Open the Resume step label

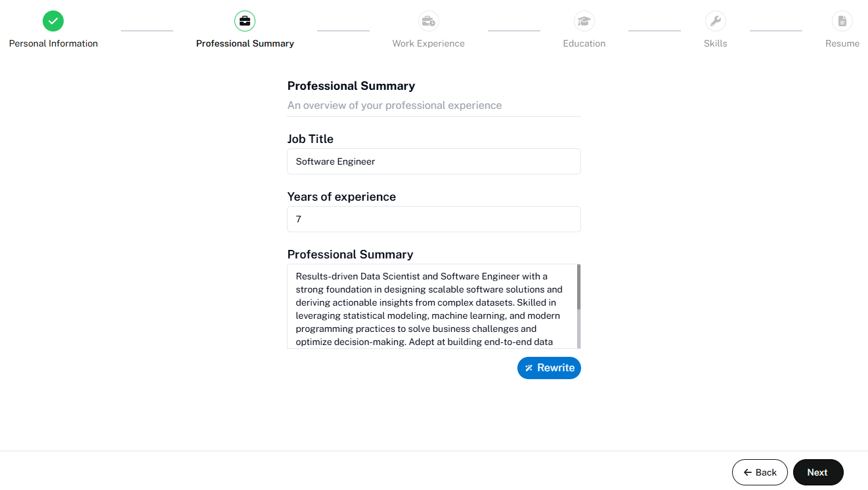842,43
